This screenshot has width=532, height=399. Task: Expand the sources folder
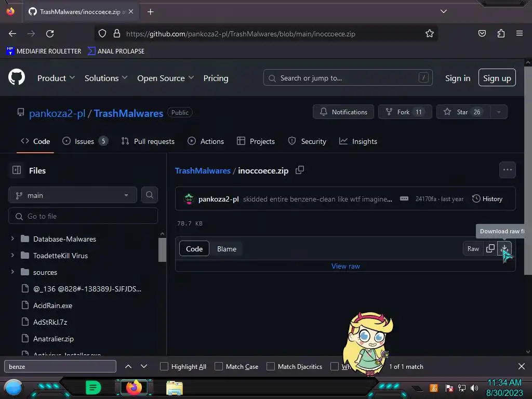[x=12, y=272]
